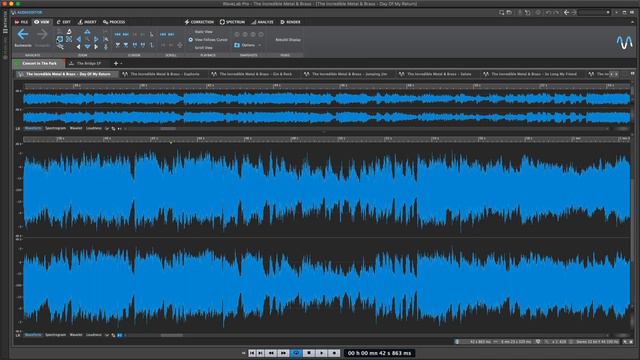Open the Insert ribbon tab
Viewport: 640px width, 360px height.
[87, 22]
